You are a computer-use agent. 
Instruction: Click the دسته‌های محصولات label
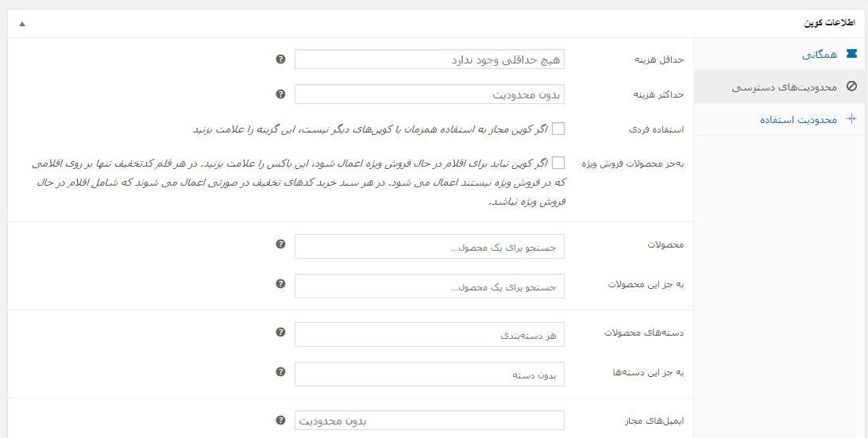[x=644, y=333]
